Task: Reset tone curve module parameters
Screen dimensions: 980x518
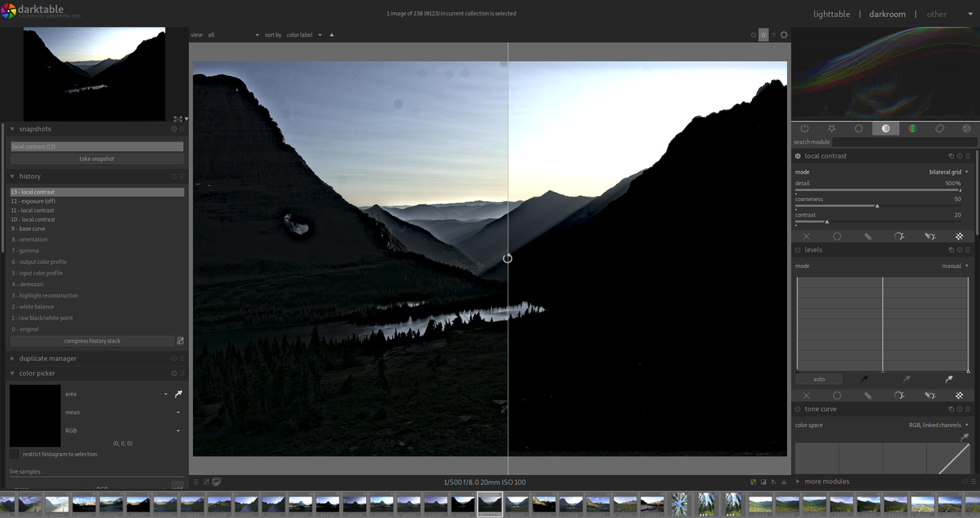Action: (x=960, y=409)
